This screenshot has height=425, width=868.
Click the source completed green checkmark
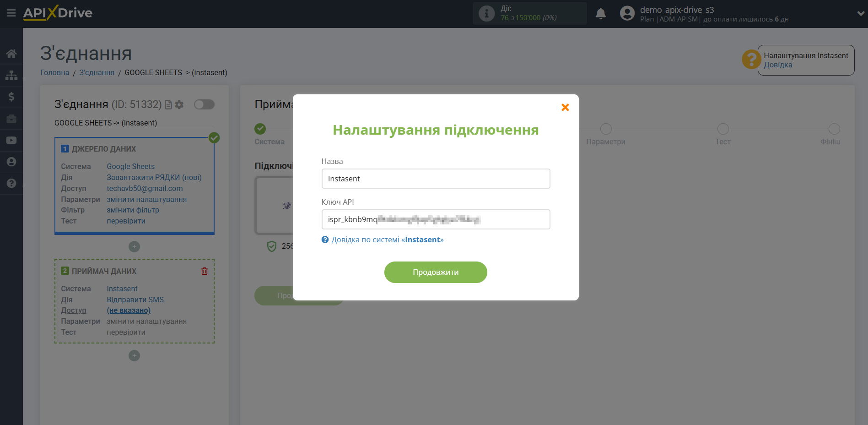[214, 138]
